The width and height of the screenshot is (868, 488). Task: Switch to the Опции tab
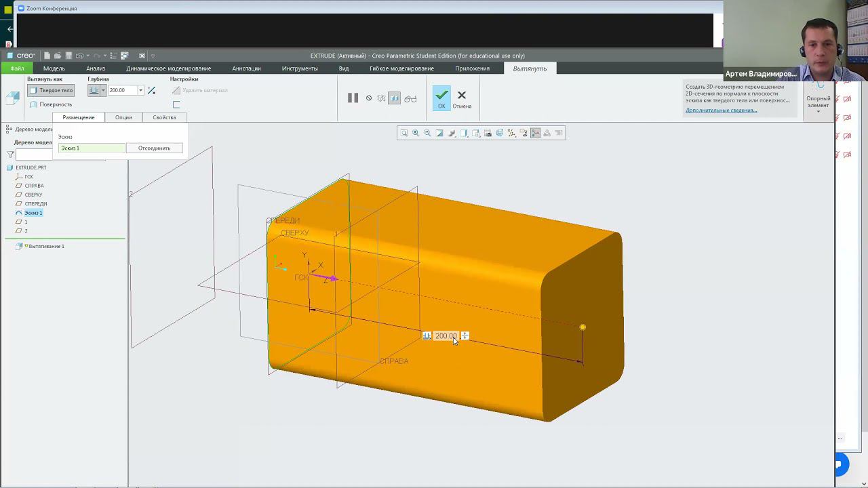(x=123, y=117)
